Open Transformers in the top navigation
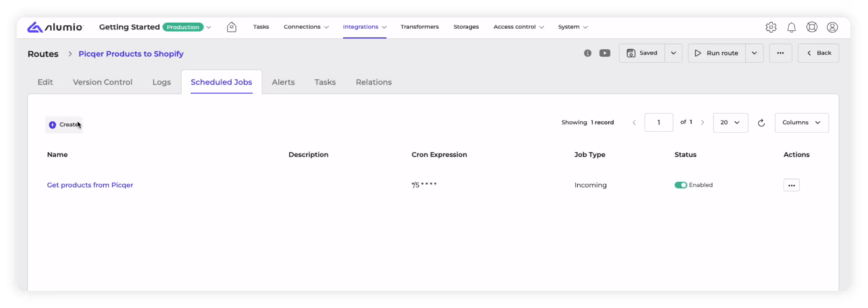The image size is (868, 308). tap(419, 27)
